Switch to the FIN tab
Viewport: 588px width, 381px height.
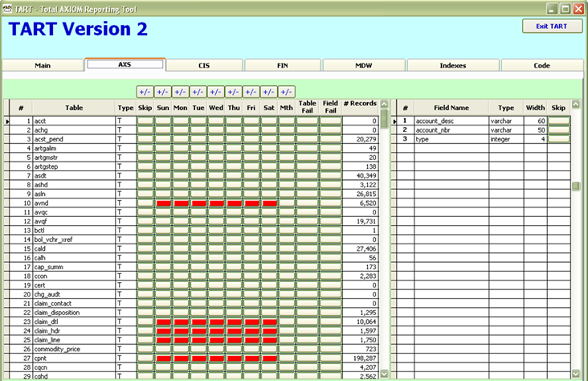283,65
